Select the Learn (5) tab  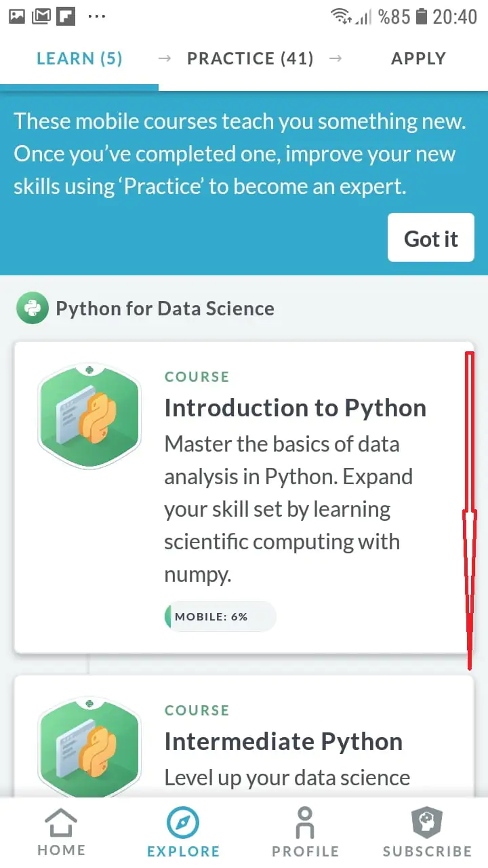coord(79,59)
